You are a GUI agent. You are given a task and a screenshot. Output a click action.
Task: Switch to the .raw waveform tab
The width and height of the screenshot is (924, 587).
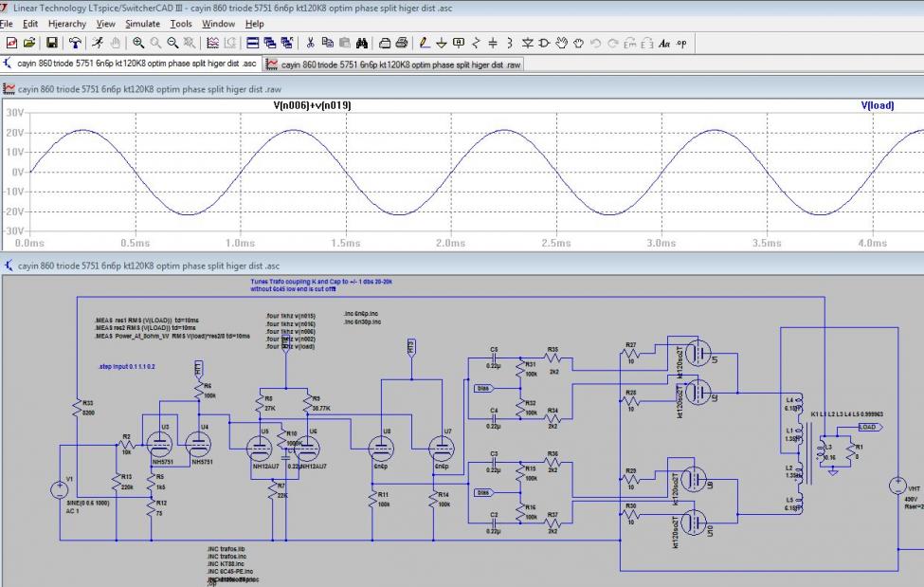(393, 64)
